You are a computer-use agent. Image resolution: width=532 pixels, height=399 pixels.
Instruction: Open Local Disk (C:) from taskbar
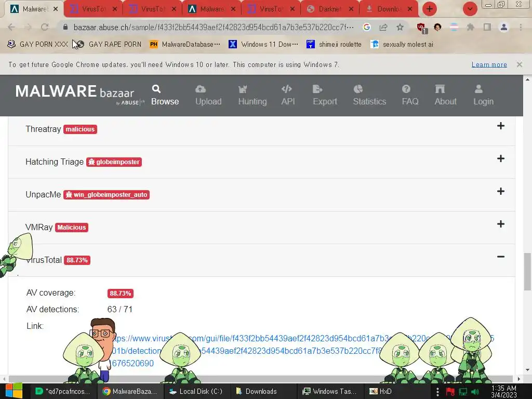196,391
